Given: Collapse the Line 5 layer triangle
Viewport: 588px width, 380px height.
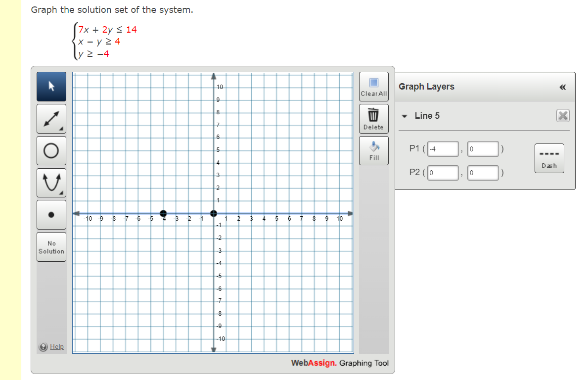Looking at the screenshot, I should point(404,116).
